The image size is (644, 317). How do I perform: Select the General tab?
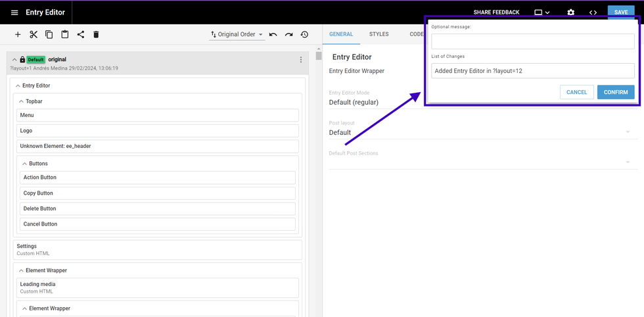point(341,34)
